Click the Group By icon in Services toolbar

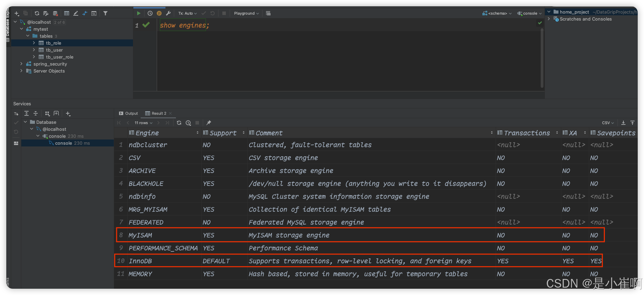(x=47, y=114)
